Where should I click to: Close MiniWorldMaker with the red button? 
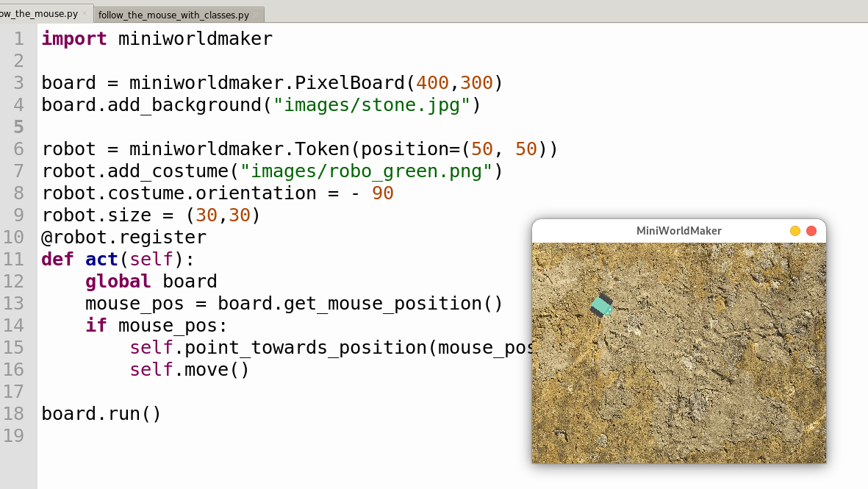(811, 231)
